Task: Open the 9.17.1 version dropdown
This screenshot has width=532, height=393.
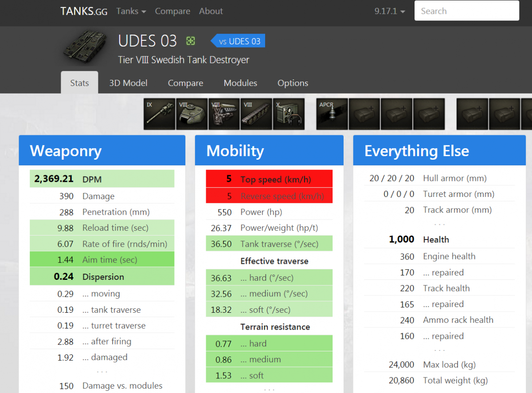Action: 390,12
